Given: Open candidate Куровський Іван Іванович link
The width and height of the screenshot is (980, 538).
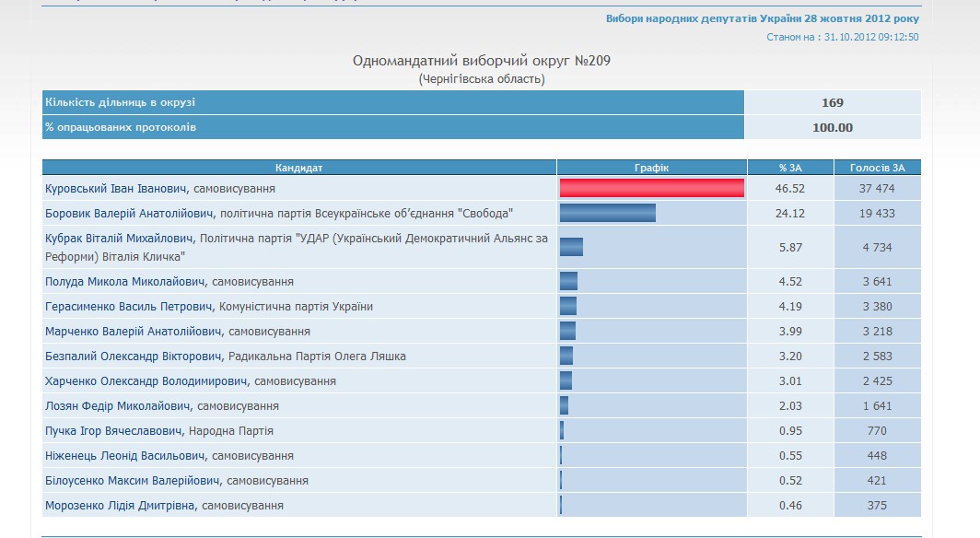Looking at the screenshot, I should tap(116, 189).
